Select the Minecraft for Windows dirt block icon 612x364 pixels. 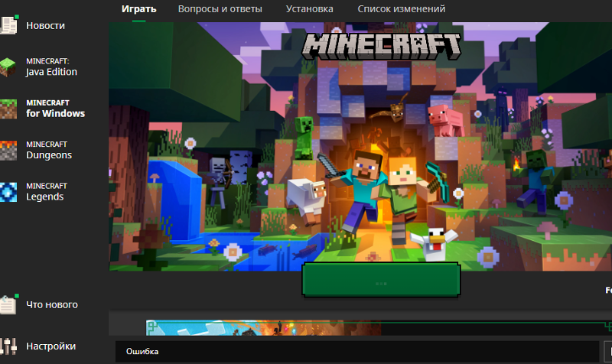[x=8, y=109]
